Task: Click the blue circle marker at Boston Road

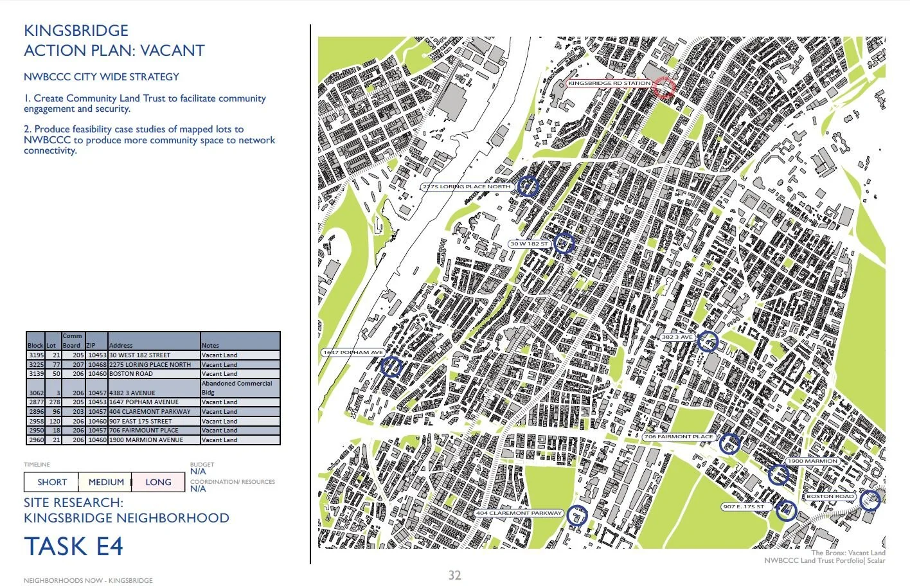Action: pos(870,500)
